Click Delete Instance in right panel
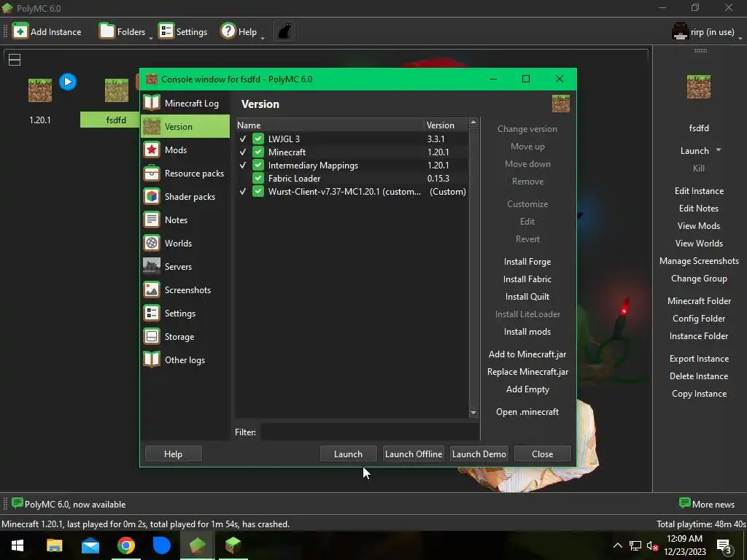The image size is (747, 560). click(x=699, y=376)
